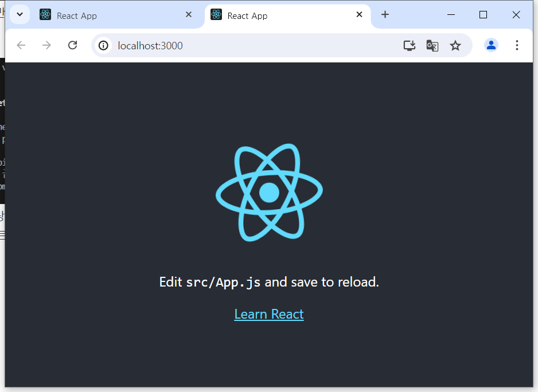Screen dimensions: 538x392
Task: Open a new tab with the plus button
Action: [385, 14]
